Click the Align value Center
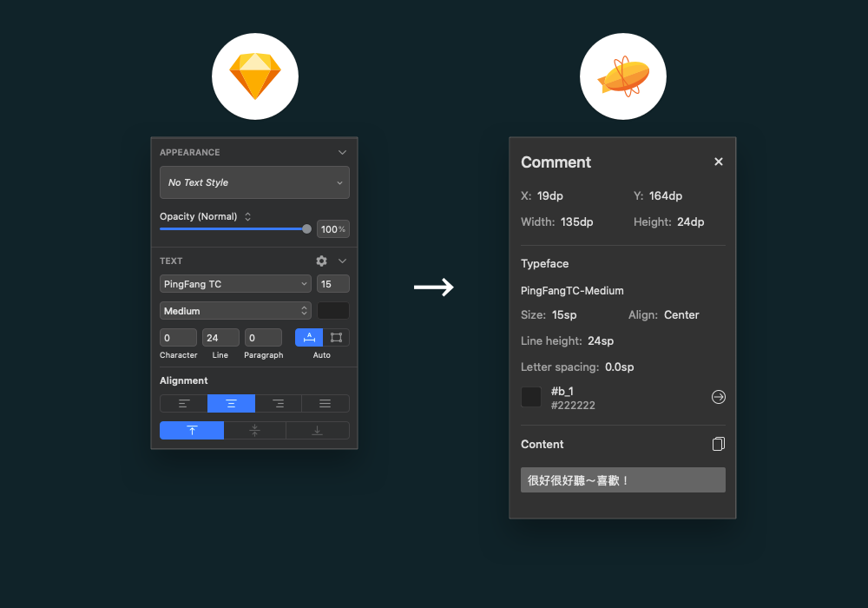The image size is (868, 608). [681, 315]
